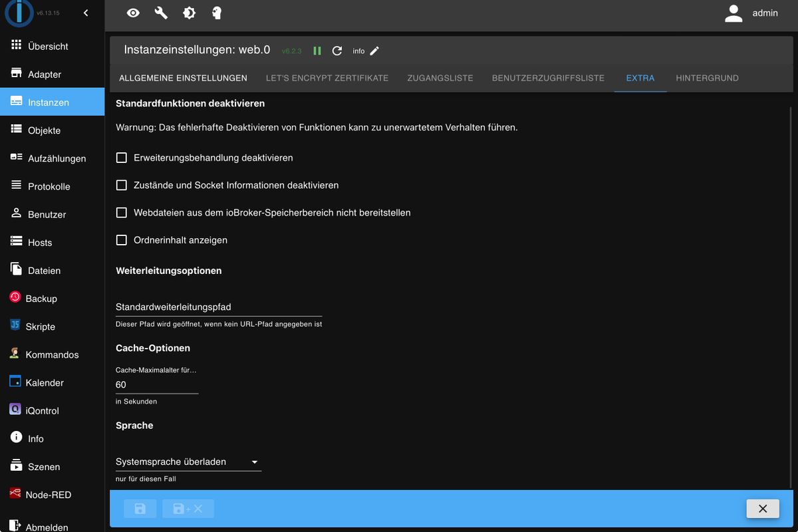Screen dimensions: 798x532
Task: Check 'Zustände und Socket Informationen deaktivieren'
Action: pos(122,186)
